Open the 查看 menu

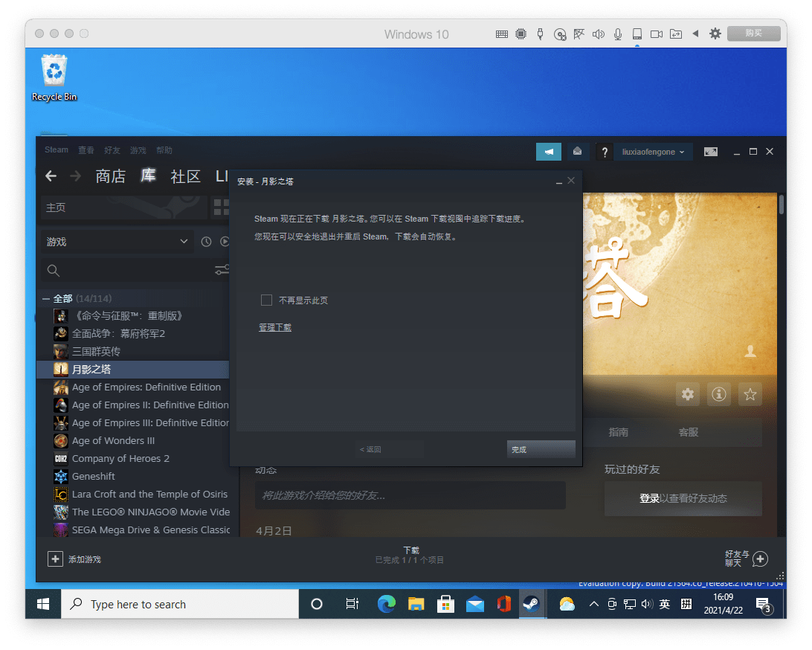pos(86,150)
